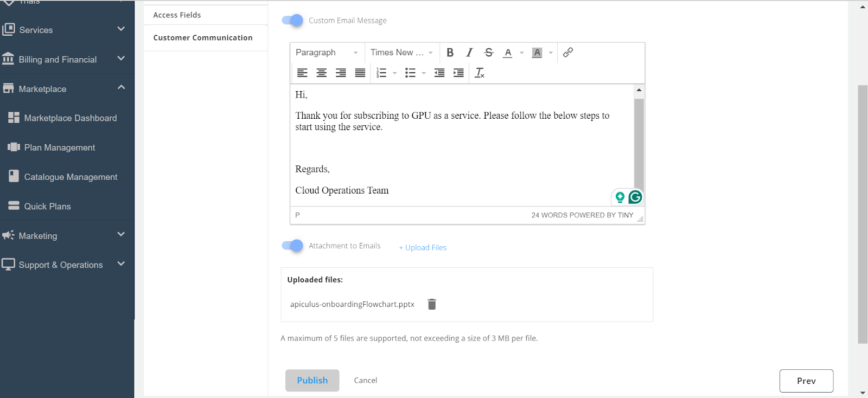Center align the text
Image resolution: width=868 pixels, height=398 pixels.
pos(322,73)
